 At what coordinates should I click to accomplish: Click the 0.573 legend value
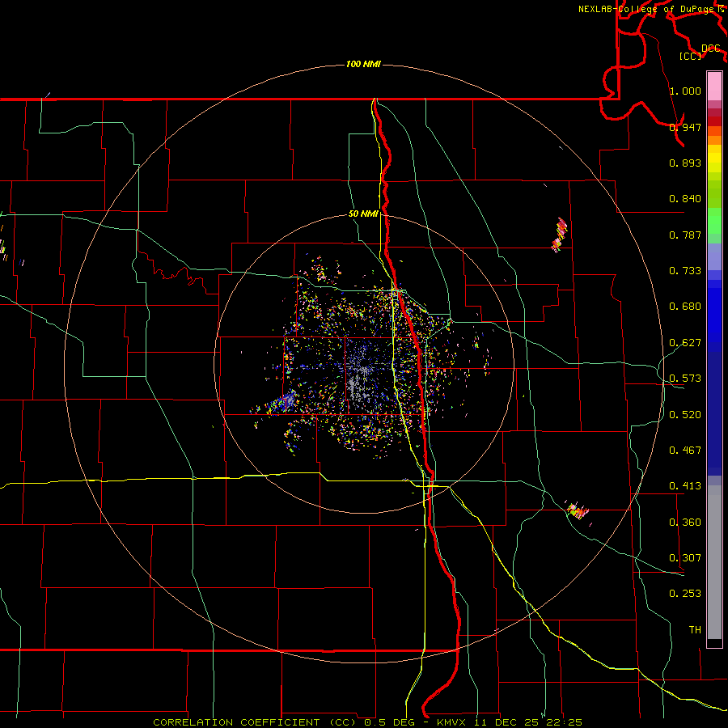685,379
